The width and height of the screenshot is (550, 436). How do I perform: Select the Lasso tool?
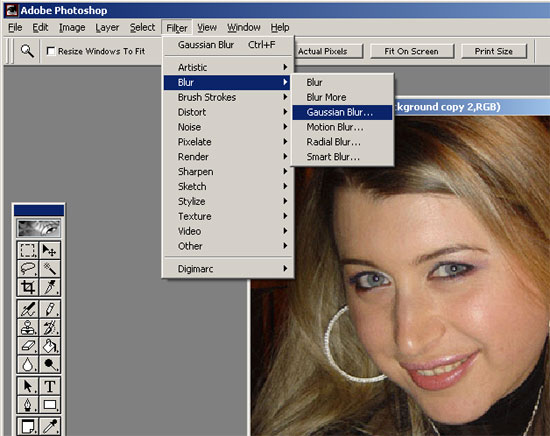(28, 269)
